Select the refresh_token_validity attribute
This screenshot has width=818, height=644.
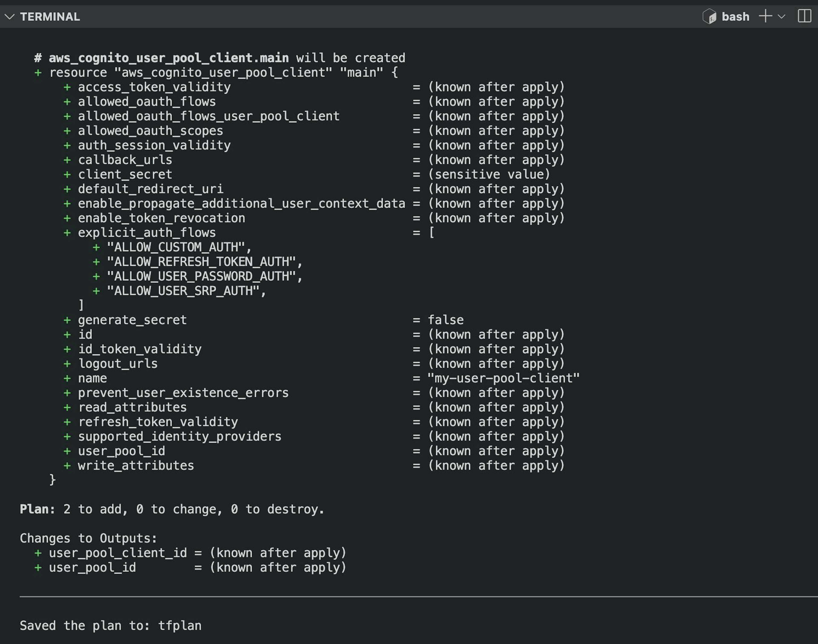(x=158, y=422)
